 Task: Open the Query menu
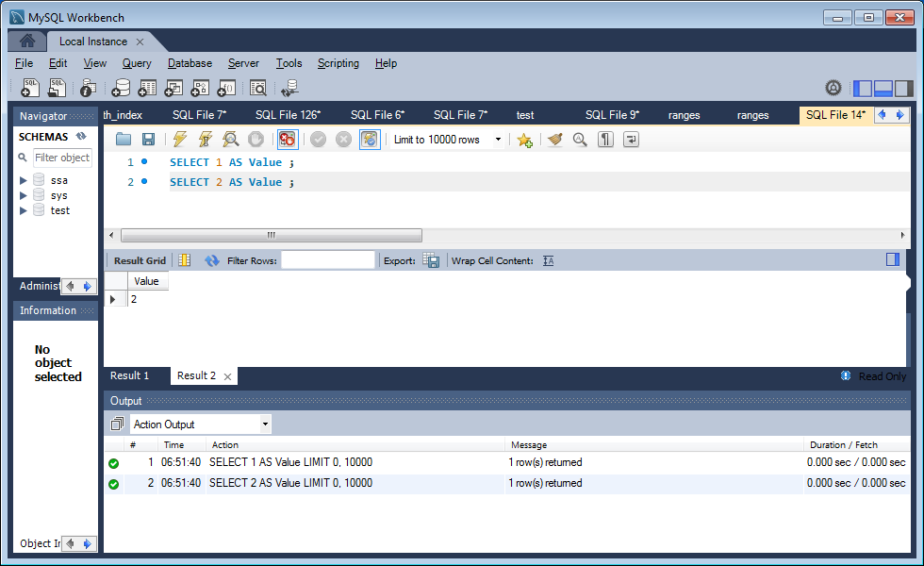click(x=137, y=63)
